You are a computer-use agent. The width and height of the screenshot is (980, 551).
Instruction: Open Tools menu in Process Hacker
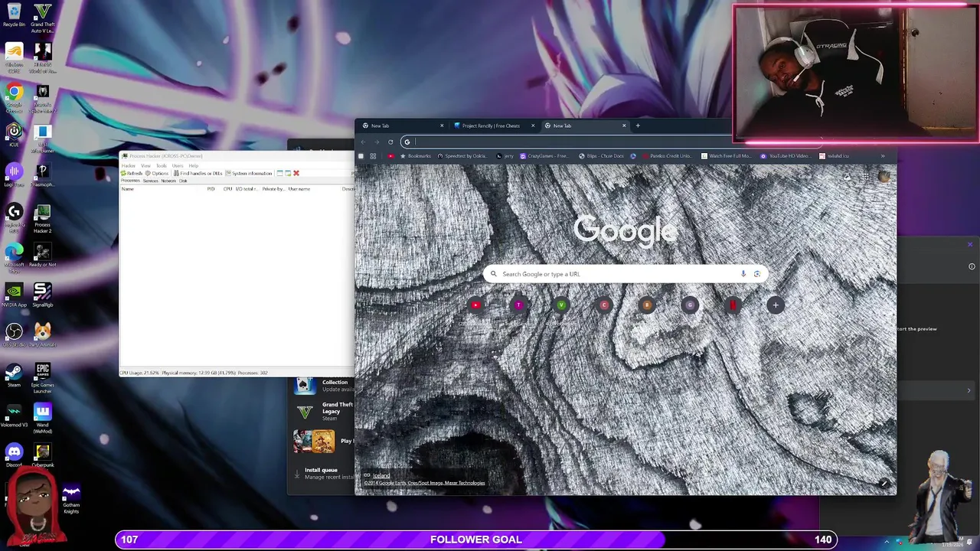point(162,166)
